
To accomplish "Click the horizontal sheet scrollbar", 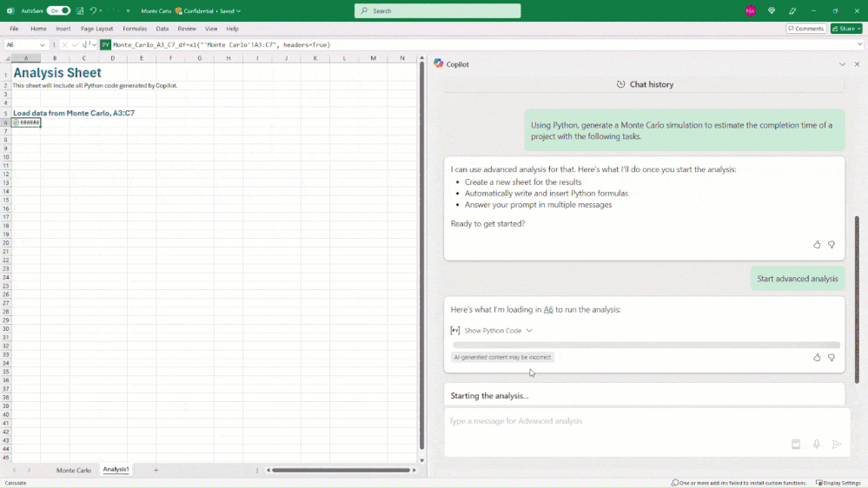I will pos(341,470).
